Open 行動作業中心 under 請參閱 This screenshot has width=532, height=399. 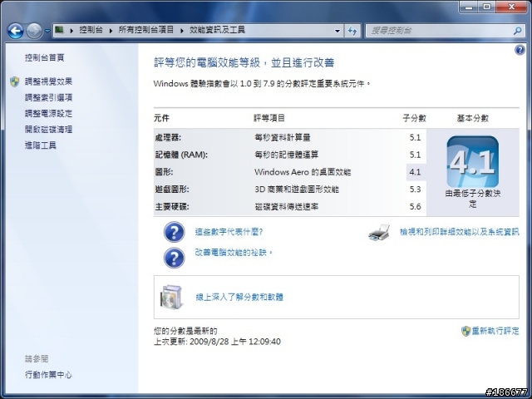[x=48, y=375]
